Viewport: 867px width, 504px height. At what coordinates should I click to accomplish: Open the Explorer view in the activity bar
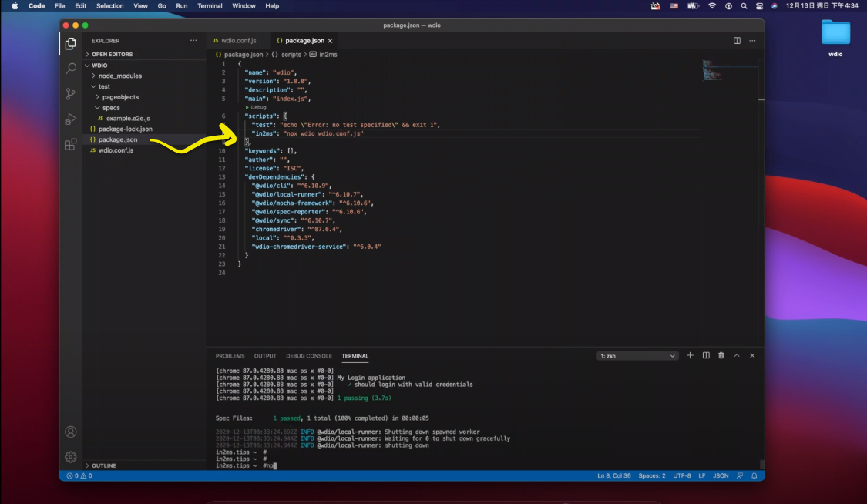[x=70, y=44]
